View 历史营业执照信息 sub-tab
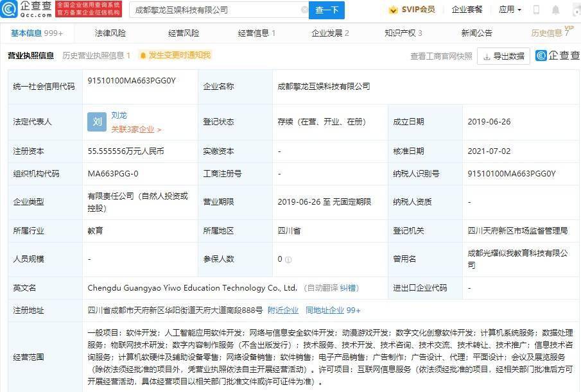 (96, 56)
